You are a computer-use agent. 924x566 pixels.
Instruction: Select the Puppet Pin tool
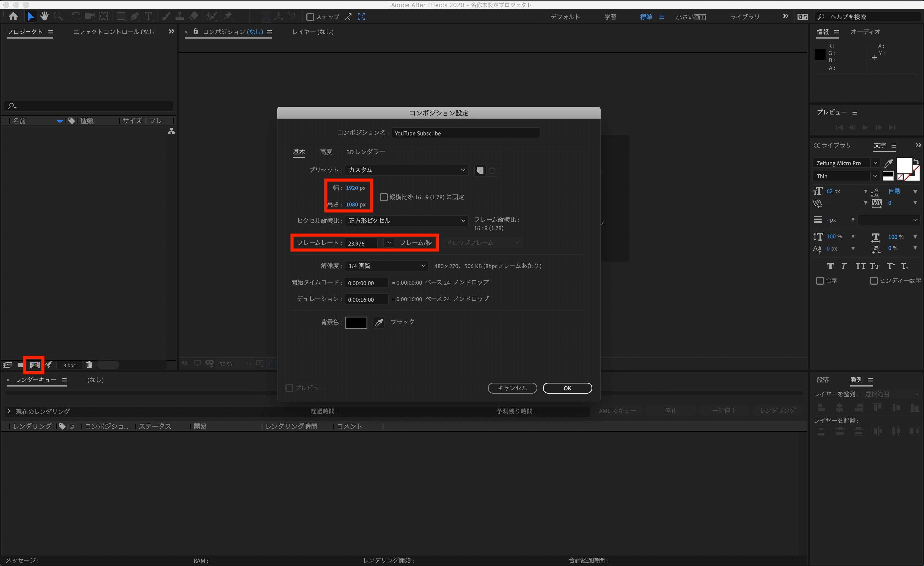[228, 16]
